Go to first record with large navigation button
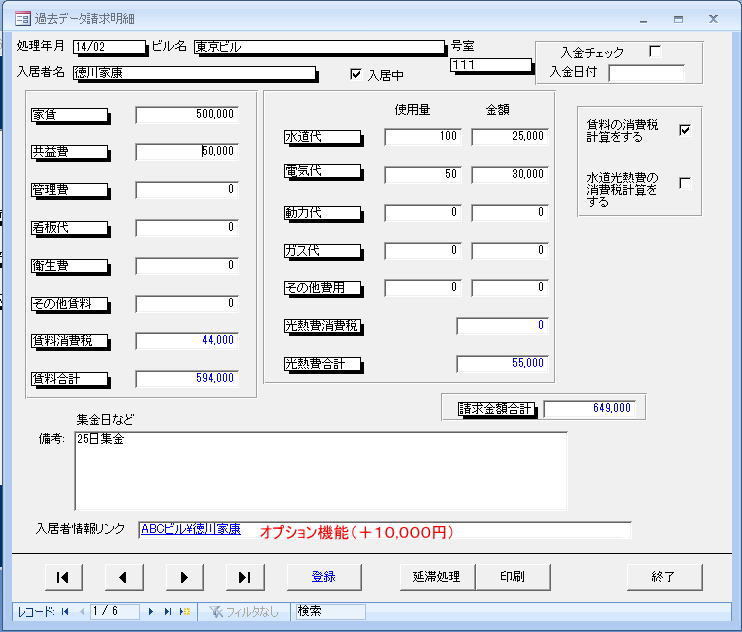The width and height of the screenshot is (742, 632). coord(64,577)
